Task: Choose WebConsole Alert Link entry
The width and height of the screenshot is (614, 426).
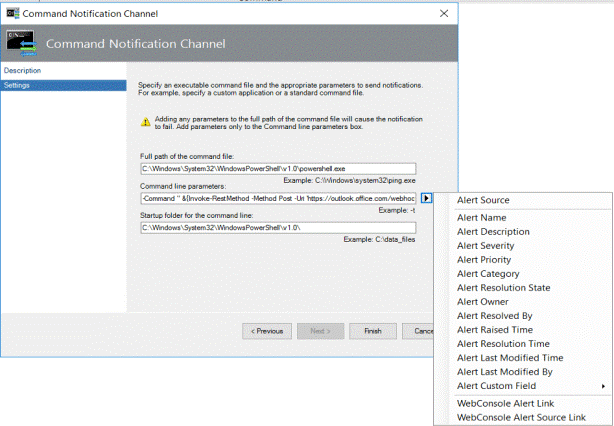Action: coord(505,403)
